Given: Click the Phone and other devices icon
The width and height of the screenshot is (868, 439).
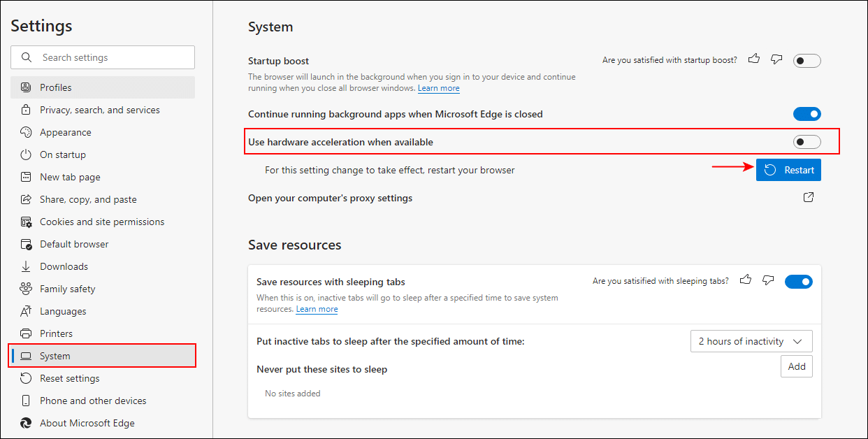Looking at the screenshot, I should pos(26,401).
